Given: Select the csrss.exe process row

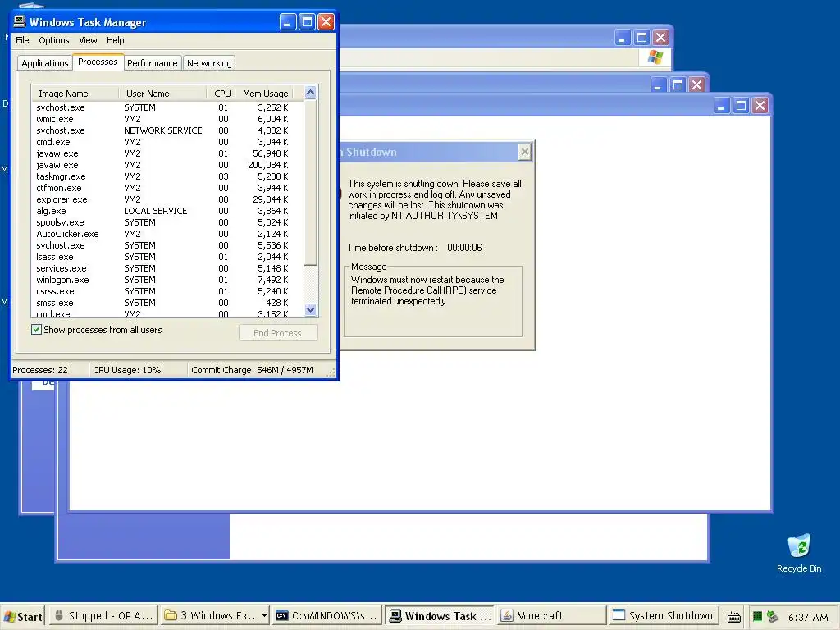Looking at the screenshot, I should click(x=167, y=291).
